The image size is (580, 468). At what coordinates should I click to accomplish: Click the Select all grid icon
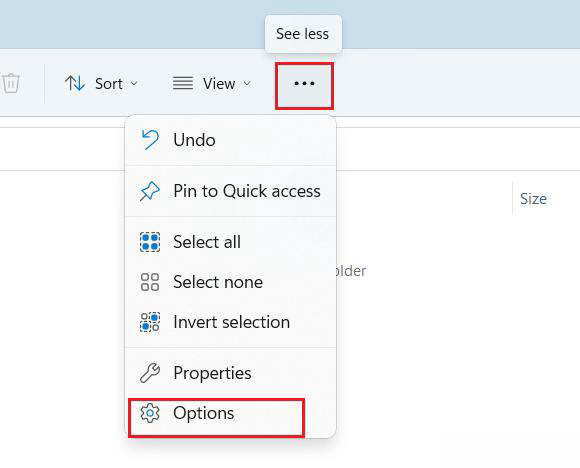150,242
